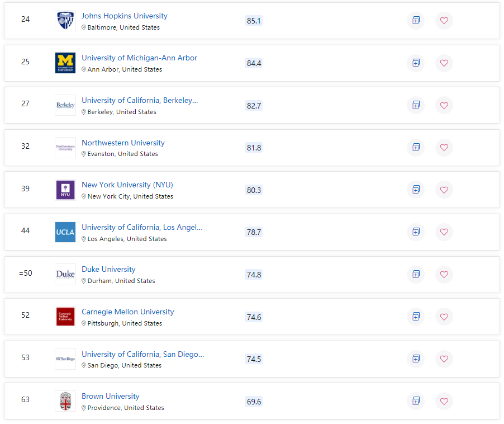Add Northwestern University to comparison
Image resolution: width=504 pixels, height=424 pixels.
click(416, 147)
